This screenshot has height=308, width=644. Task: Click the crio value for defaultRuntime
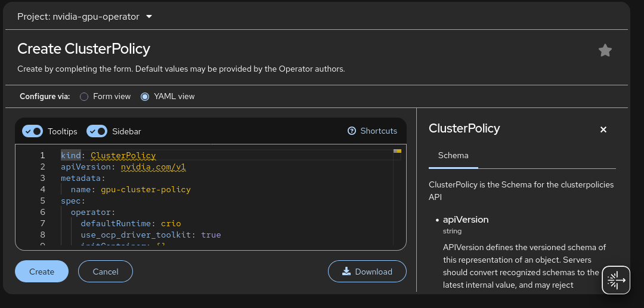pyautogui.click(x=171, y=223)
